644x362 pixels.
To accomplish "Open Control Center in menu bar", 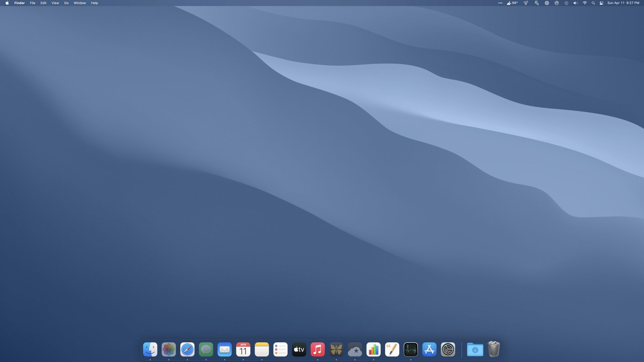I will click(x=601, y=3).
